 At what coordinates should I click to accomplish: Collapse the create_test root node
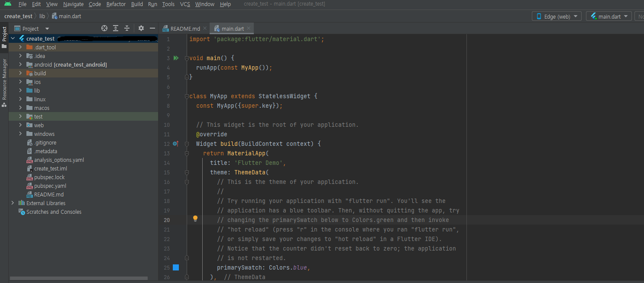click(13, 39)
